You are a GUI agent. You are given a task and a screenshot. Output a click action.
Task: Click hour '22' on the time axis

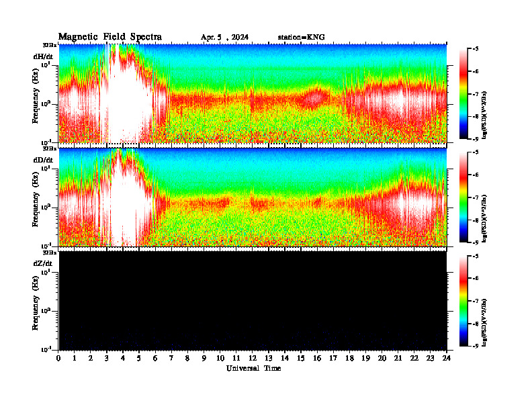[x=414, y=358]
